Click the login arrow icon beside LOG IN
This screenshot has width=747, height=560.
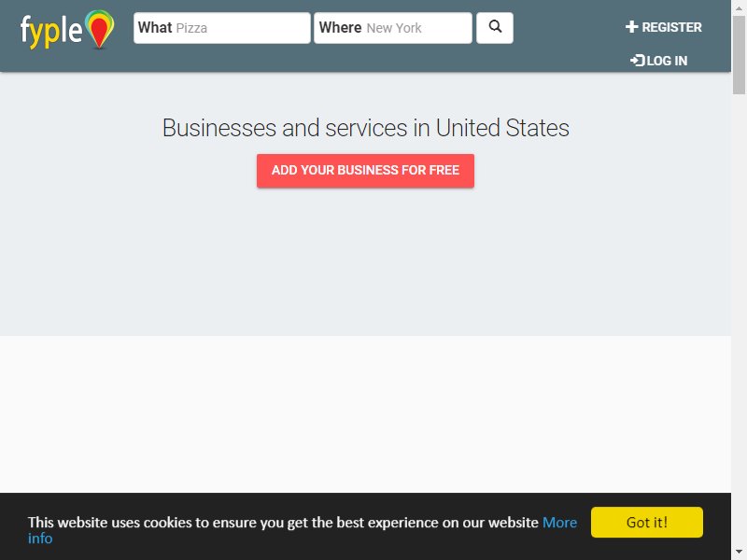[x=637, y=61]
